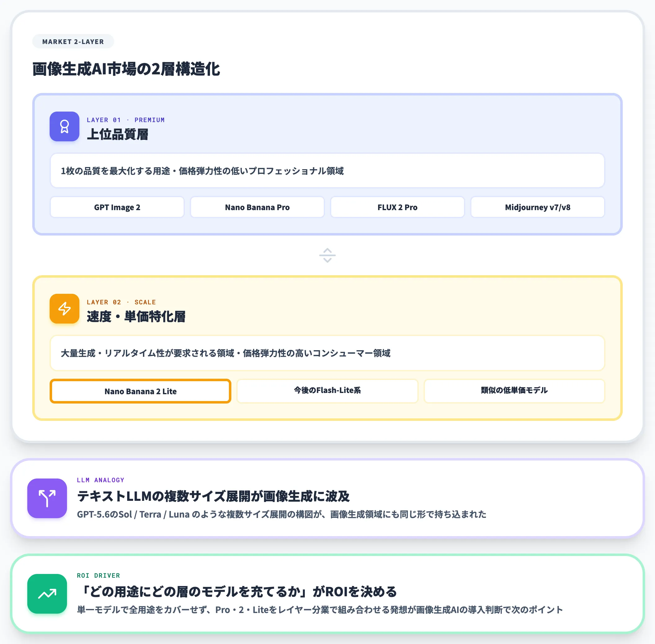Click the GPT-5.6のSol / Terra / Luna sentence
655x644 pixels.
tap(282, 514)
